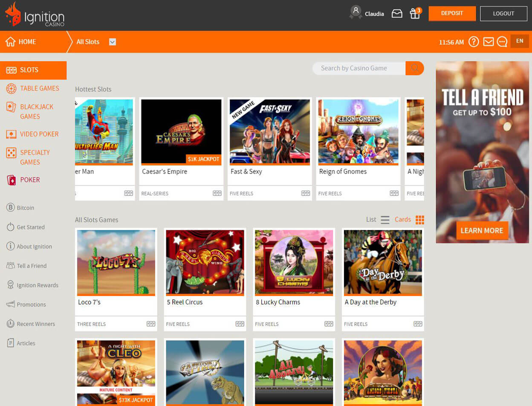Click slot reel icon on A Day at the Derby card
The width and height of the screenshot is (532, 406).
tap(418, 324)
